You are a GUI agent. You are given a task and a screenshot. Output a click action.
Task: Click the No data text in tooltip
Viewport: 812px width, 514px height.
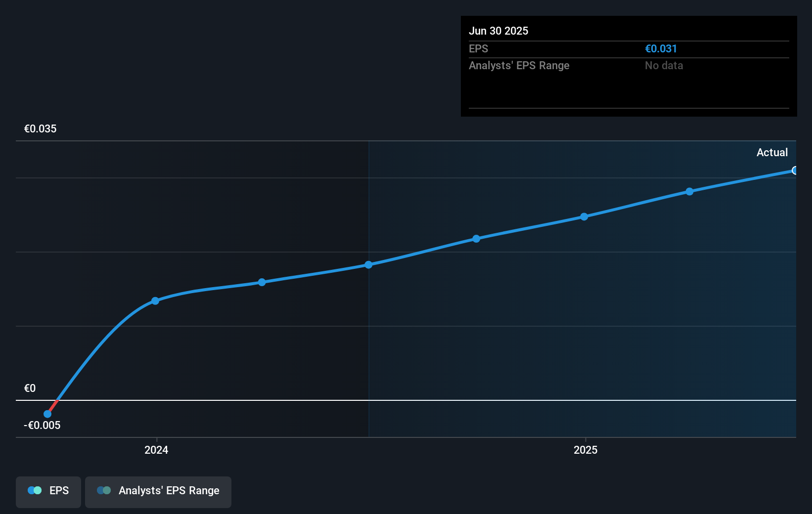point(663,65)
